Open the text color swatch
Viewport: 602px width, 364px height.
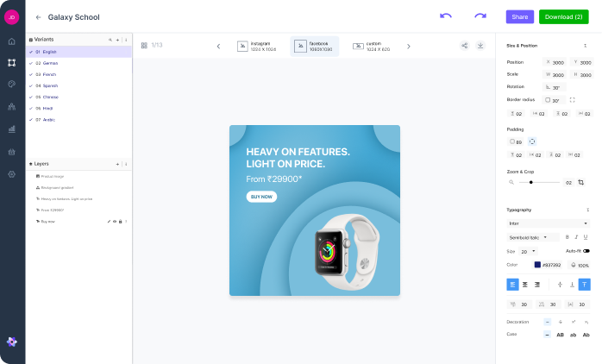(537, 265)
